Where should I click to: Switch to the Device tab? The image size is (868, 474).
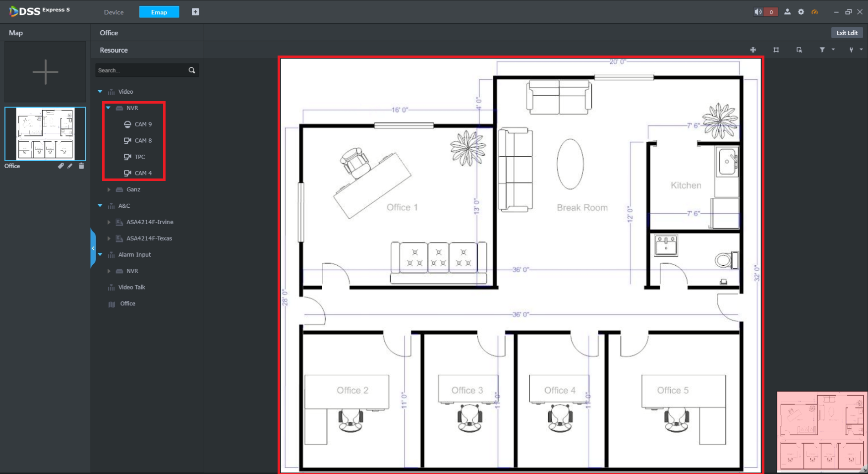tap(114, 12)
